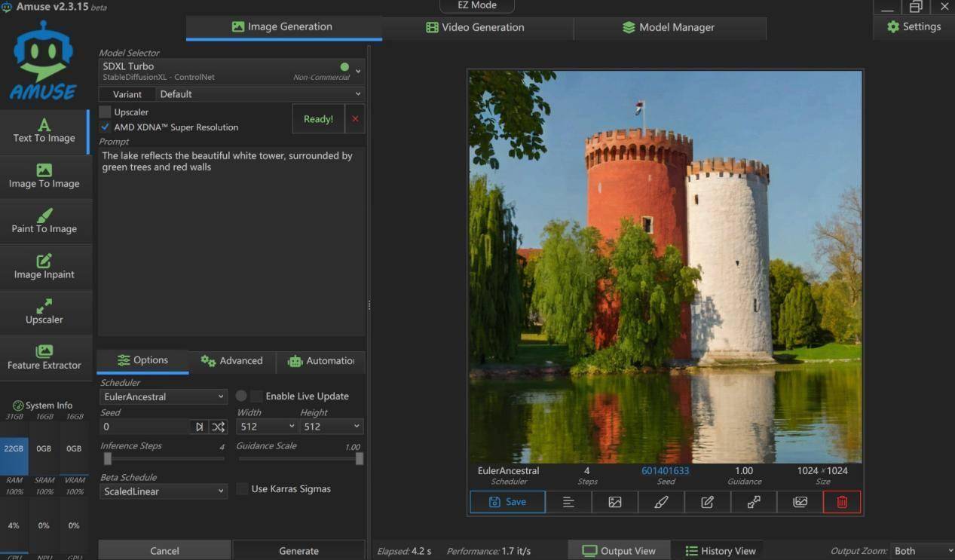955x560 pixels.
Task: Open the Scheduler EulerAncestral dropdown
Action: [163, 396]
